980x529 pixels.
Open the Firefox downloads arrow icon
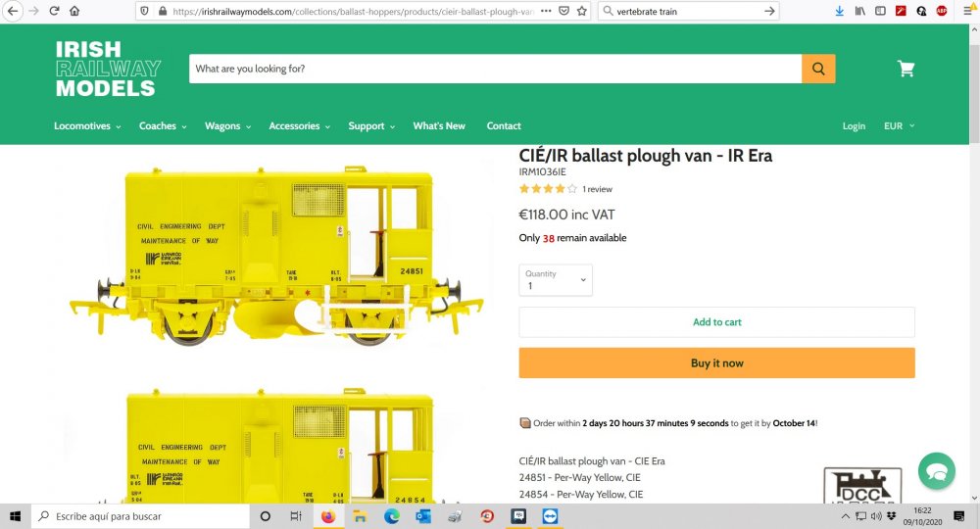point(840,11)
